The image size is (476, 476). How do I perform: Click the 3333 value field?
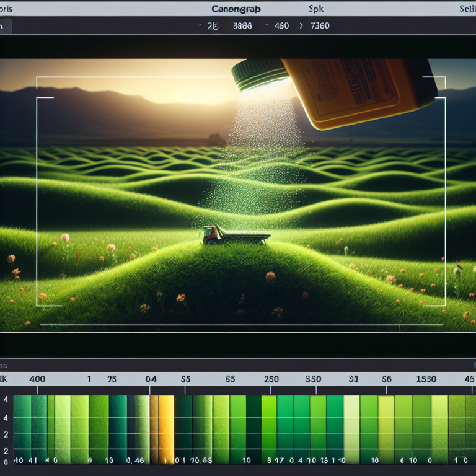[242, 26]
